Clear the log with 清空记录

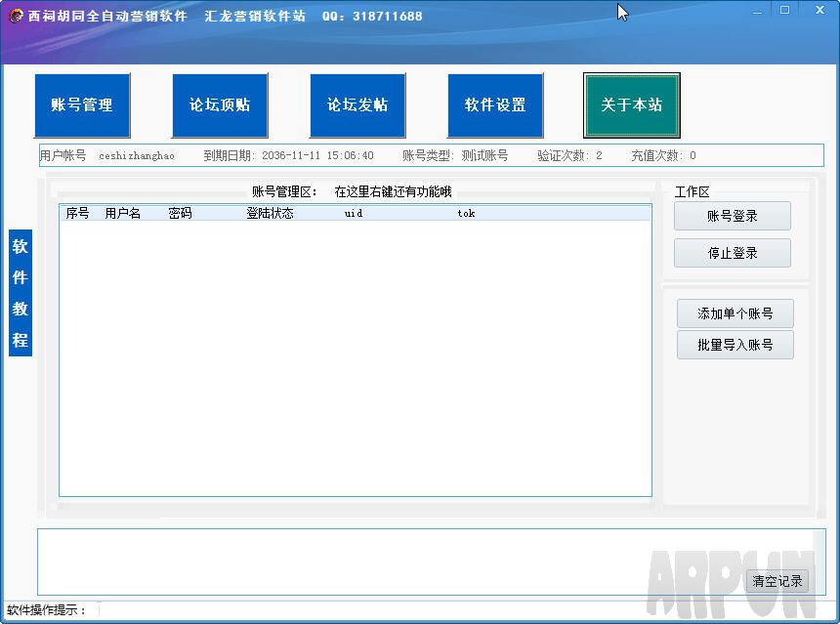[x=777, y=581]
